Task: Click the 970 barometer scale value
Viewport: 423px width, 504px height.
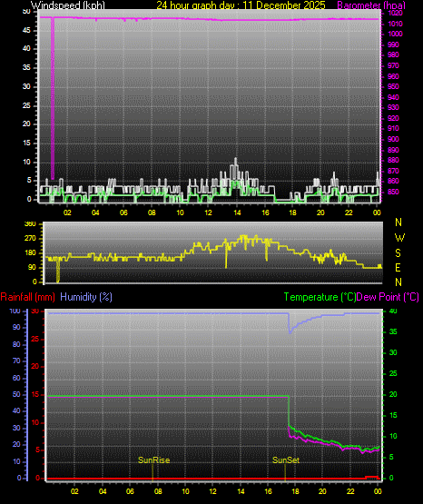Action: pyautogui.click(x=393, y=66)
